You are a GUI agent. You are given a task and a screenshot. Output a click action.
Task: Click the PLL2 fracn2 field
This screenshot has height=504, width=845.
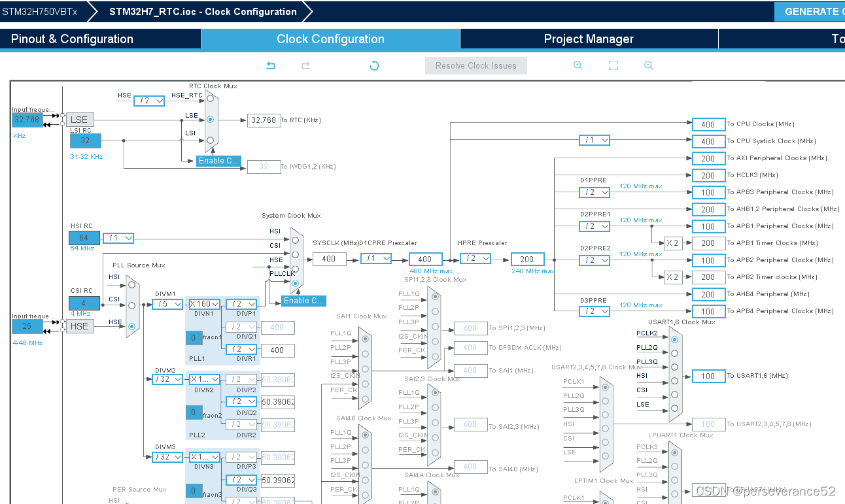[x=194, y=412]
